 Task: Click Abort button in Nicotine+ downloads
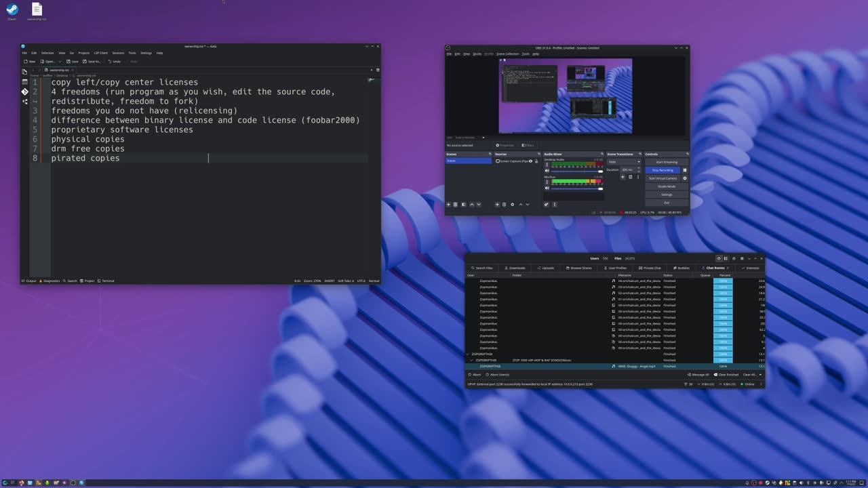pos(474,375)
